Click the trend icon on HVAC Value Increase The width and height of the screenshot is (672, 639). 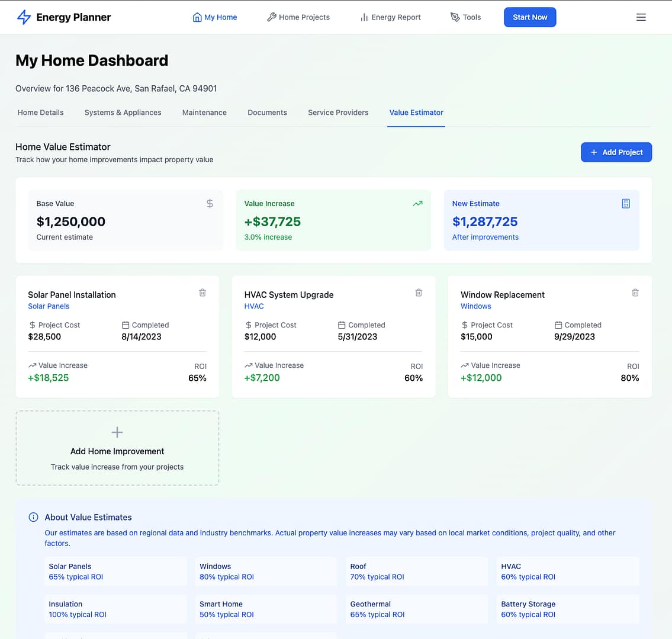[248, 365]
